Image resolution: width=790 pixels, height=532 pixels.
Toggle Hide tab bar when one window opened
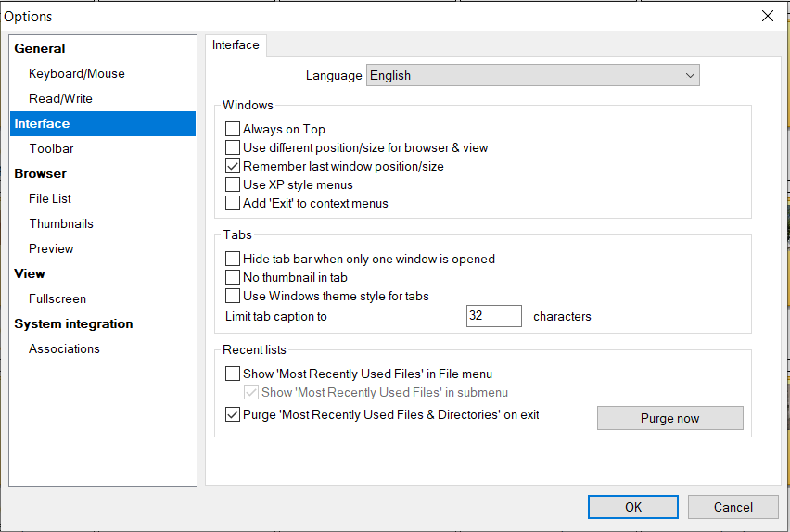233,260
